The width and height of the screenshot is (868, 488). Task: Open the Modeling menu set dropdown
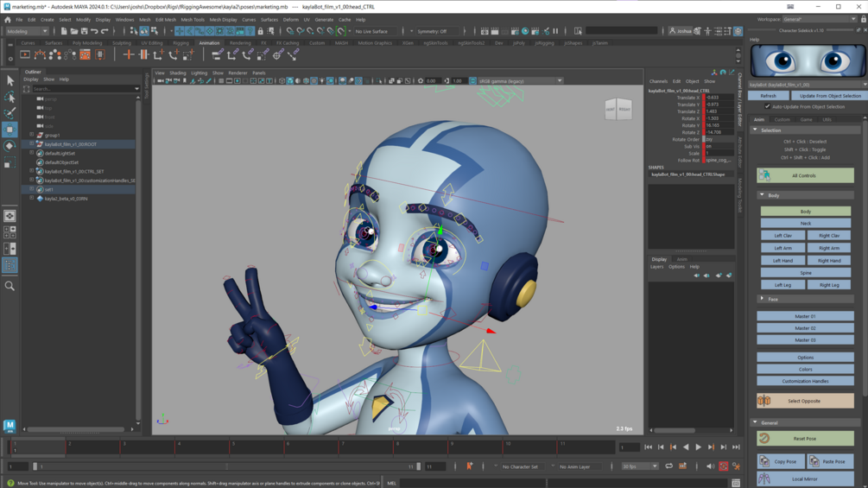click(27, 31)
